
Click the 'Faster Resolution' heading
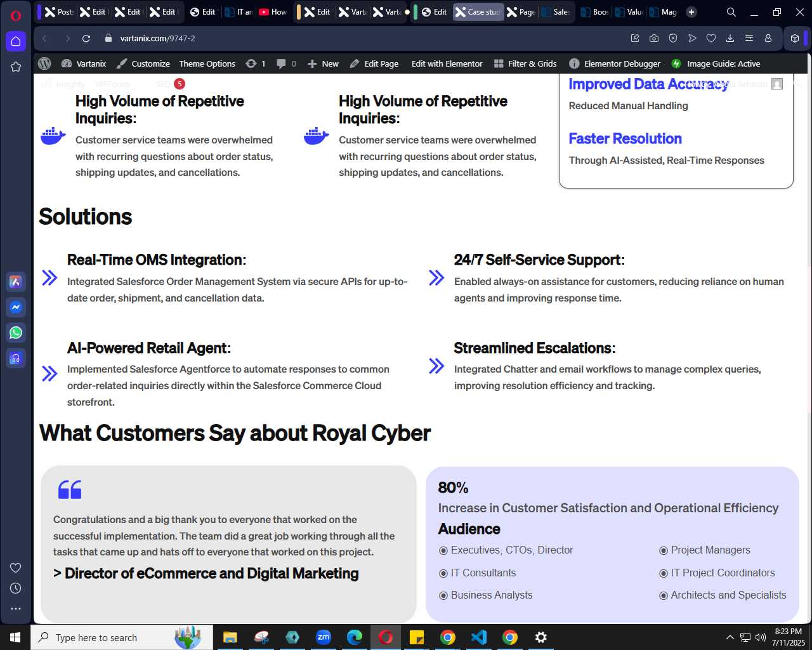click(x=625, y=138)
